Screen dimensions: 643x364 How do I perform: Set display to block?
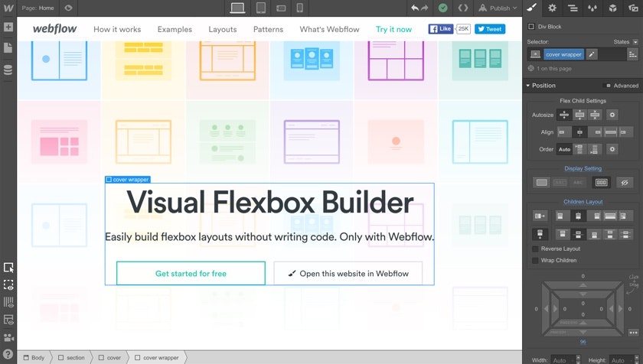click(x=542, y=183)
